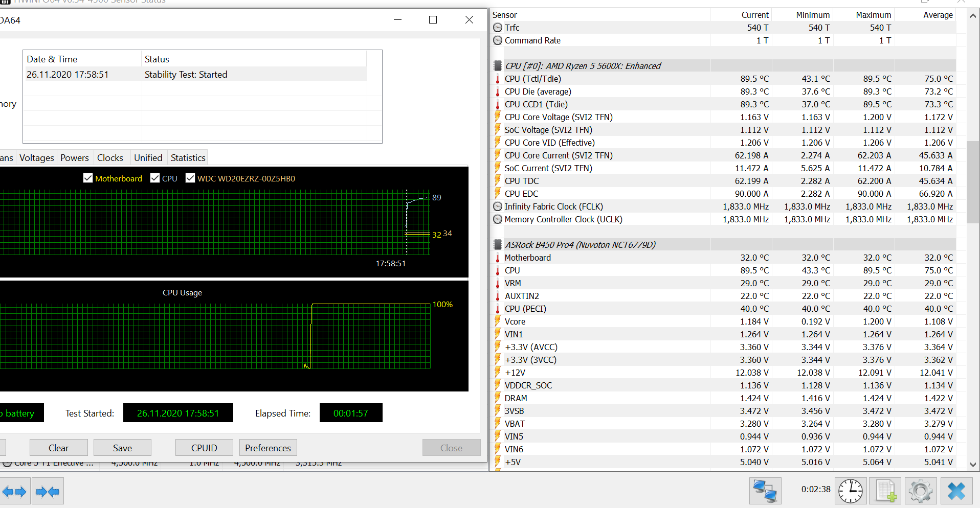980x508 pixels.
Task: Click the clock reset timer icon
Action: 851,492
